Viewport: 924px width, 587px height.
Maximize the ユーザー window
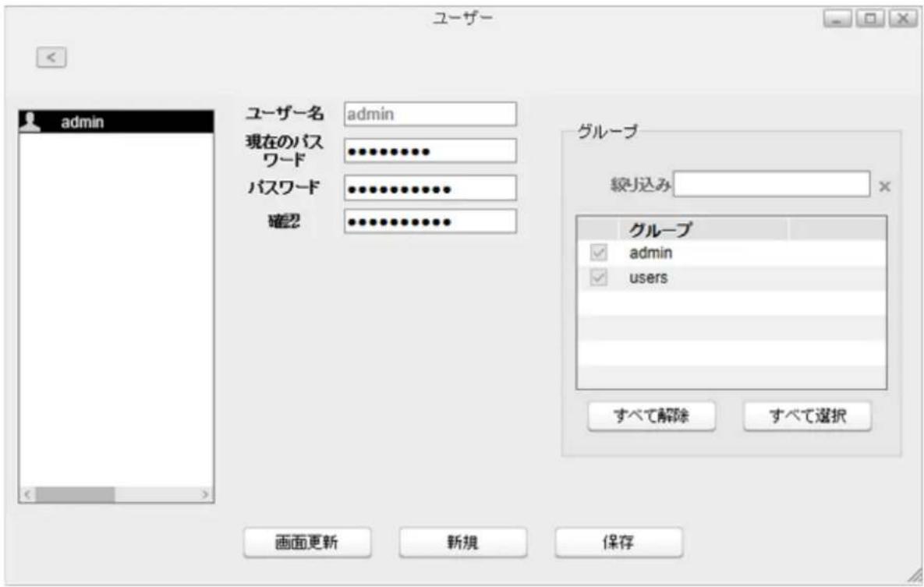coord(870,19)
